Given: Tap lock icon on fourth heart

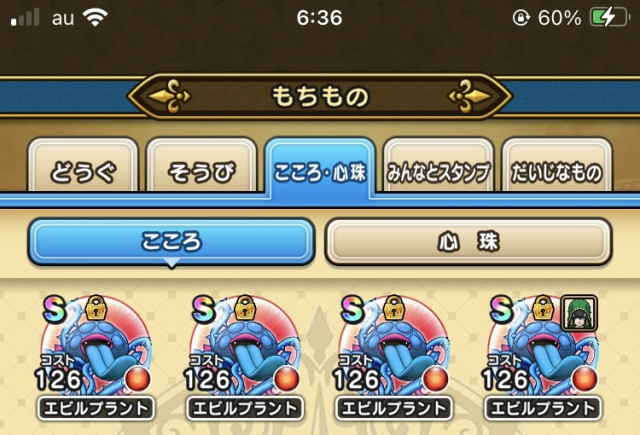Looking at the screenshot, I should (x=543, y=308).
